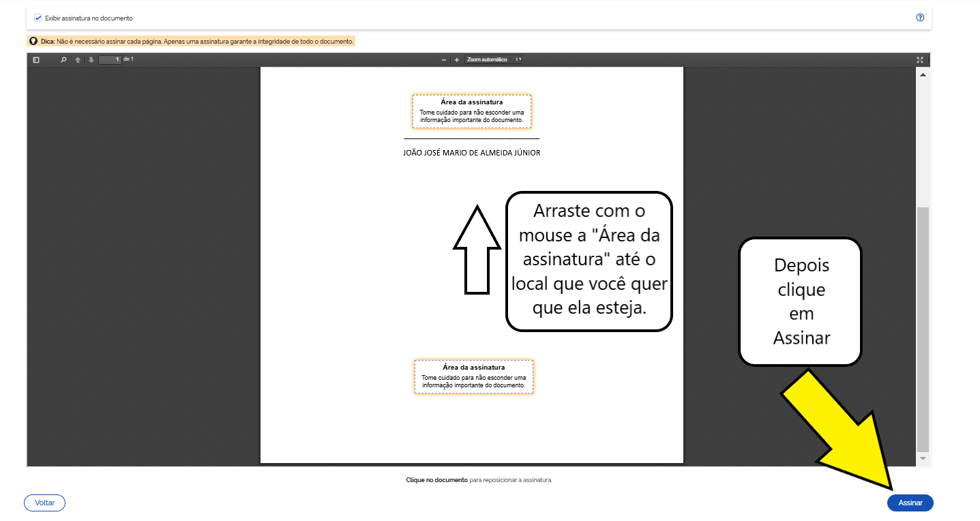Viewport: 980px width, 521px height.
Task: Go to next page arrow
Action: tap(91, 60)
